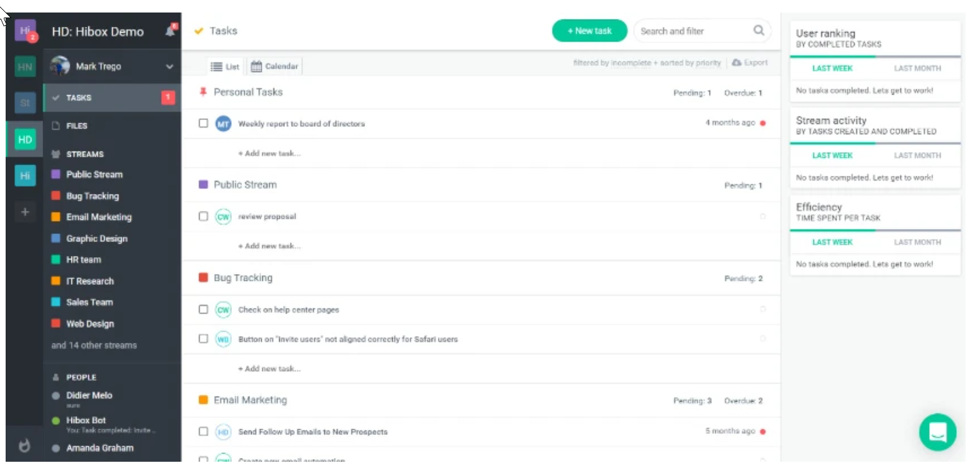Open the purple Hi workspace with badge
The height and width of the screenshot is (473, 980).
pos(25,30)
